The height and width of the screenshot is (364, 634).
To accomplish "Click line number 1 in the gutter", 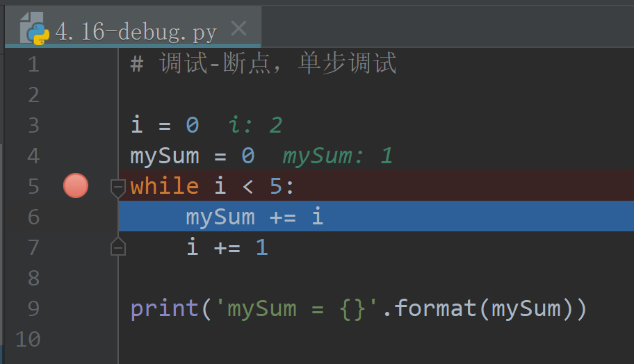I will (x=33, y=65).
